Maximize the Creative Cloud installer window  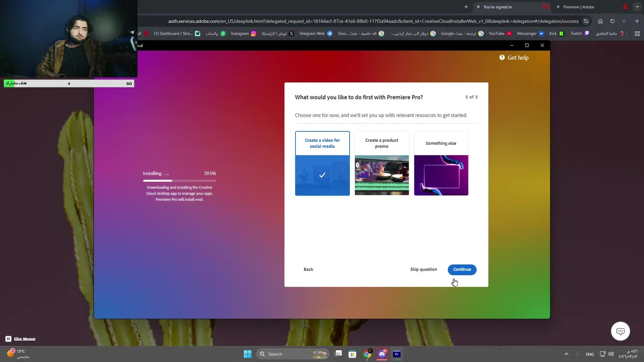coord(527,45)
